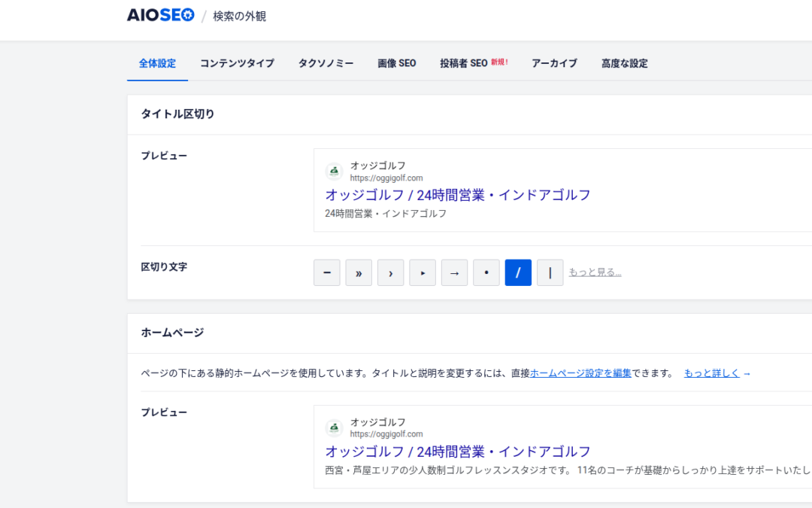Open the 高度な設定 tab
The width and height of the screenshot is (812, 508).
click(625, 63)
